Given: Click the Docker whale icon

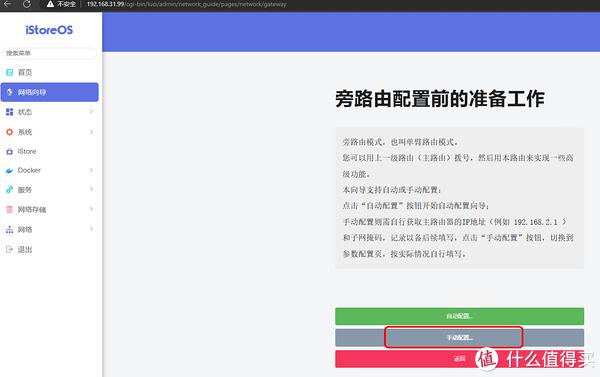Looking at the screenshot, I should pos(10,171).
